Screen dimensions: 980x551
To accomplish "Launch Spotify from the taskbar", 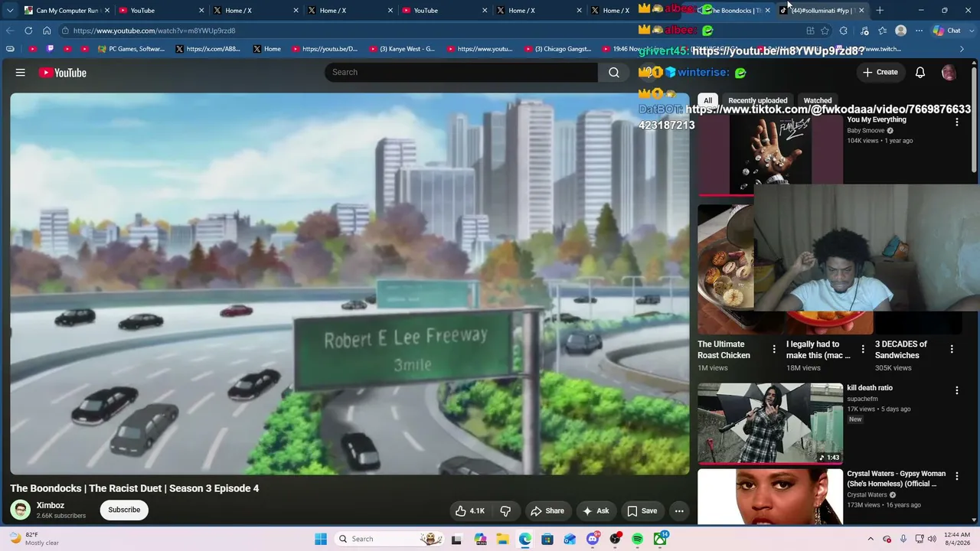I will point(638,539).
